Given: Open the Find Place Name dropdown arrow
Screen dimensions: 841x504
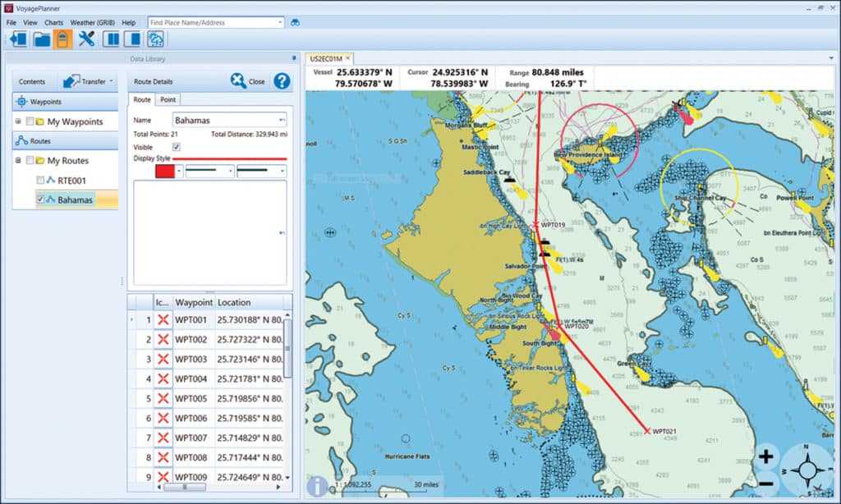Looking at the screenshot, I should coord(279,22).
